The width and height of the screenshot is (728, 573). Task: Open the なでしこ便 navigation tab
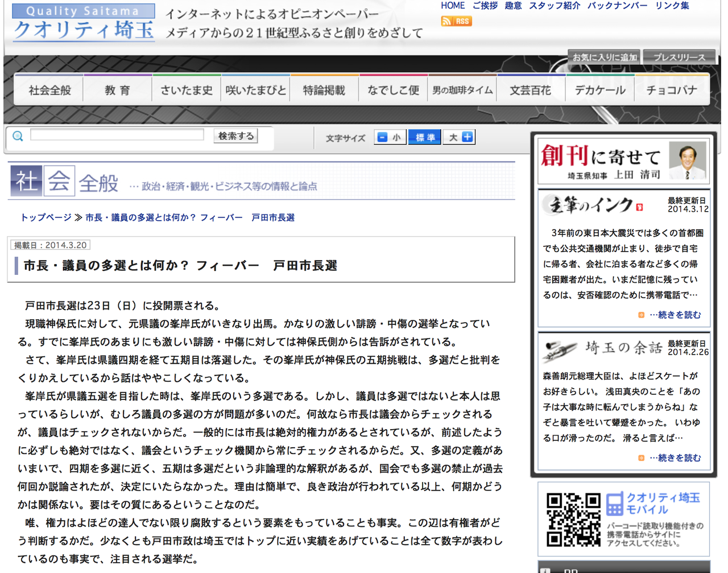(394, 90)
